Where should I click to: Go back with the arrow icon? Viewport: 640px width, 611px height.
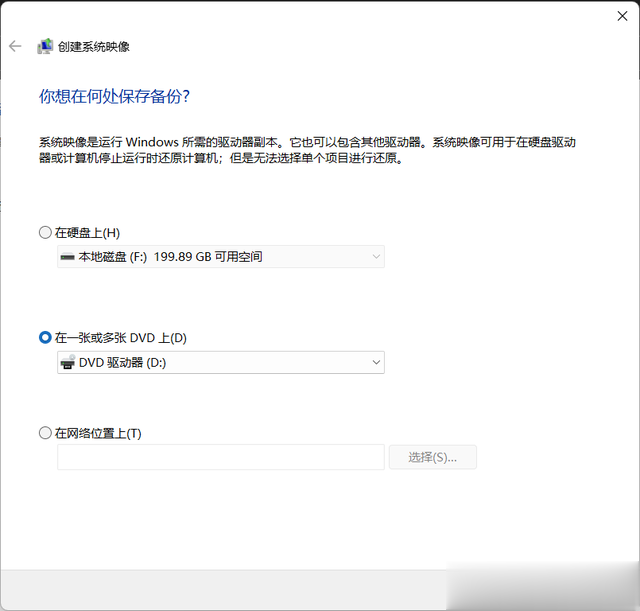coord(15,46)
